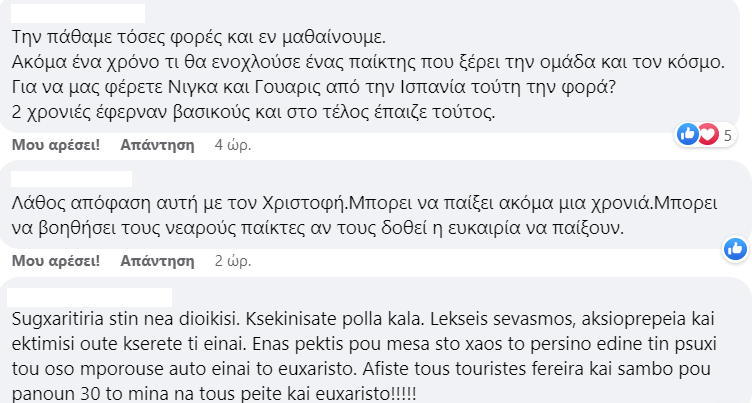Open the author name above 'Την πάθαμε τόσες φορές'

[78, 13]
